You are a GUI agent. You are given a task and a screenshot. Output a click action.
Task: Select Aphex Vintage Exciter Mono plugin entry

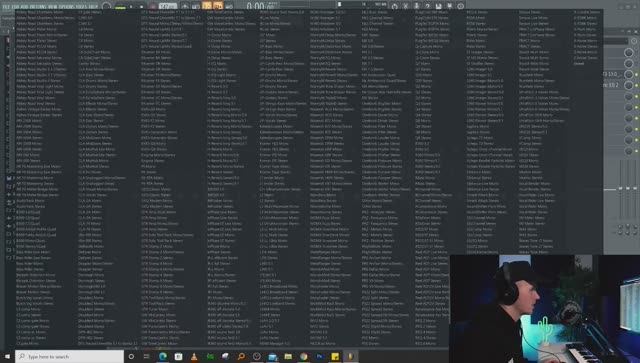pos(39,109)
